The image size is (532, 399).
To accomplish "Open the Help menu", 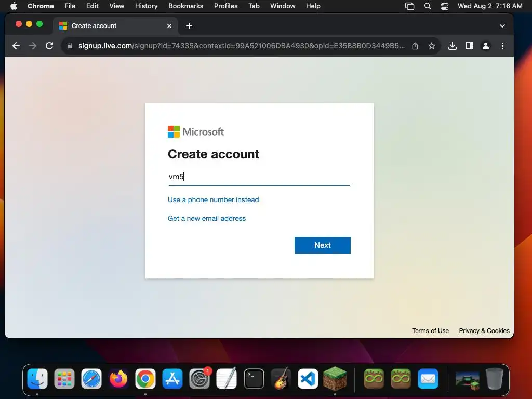I will [x=313, y=6].
